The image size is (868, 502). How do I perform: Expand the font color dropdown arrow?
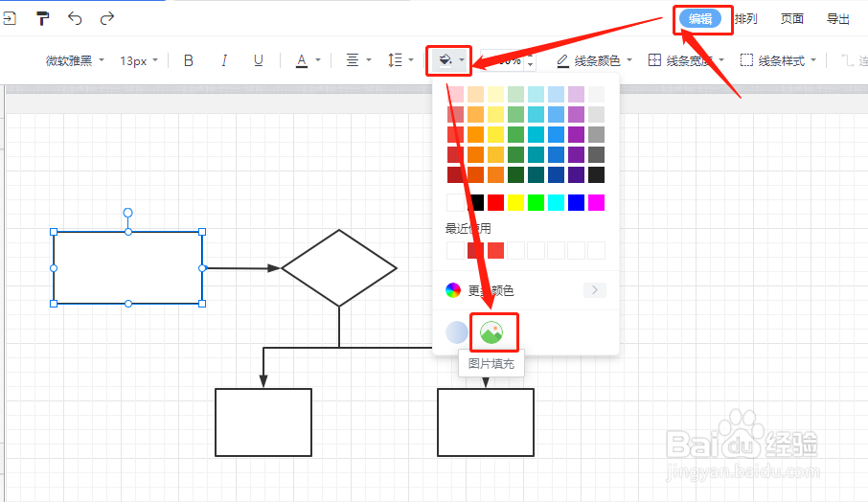pyautogui.click(x=318, y=59)
